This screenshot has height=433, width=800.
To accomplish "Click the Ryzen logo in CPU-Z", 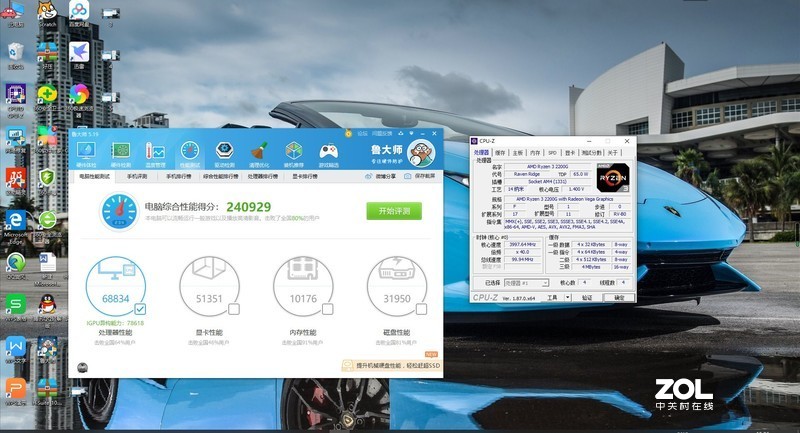I will [x=613, y=177].
